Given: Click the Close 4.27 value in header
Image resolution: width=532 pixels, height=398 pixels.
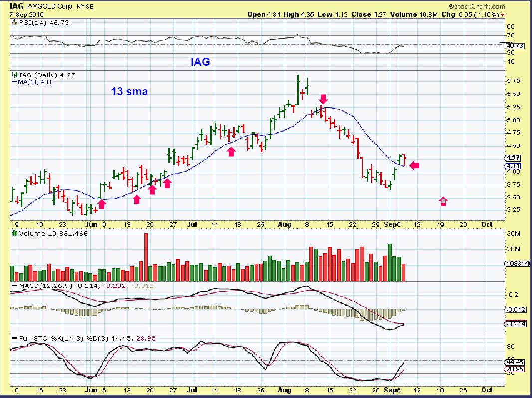Looking at the screenshot, I should pyautogui.click(x=369, y=14).
